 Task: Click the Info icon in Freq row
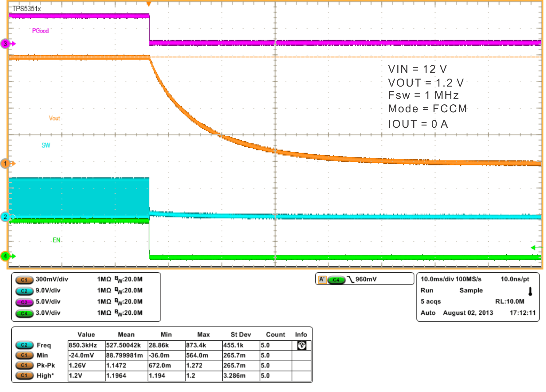pos(302,345)
